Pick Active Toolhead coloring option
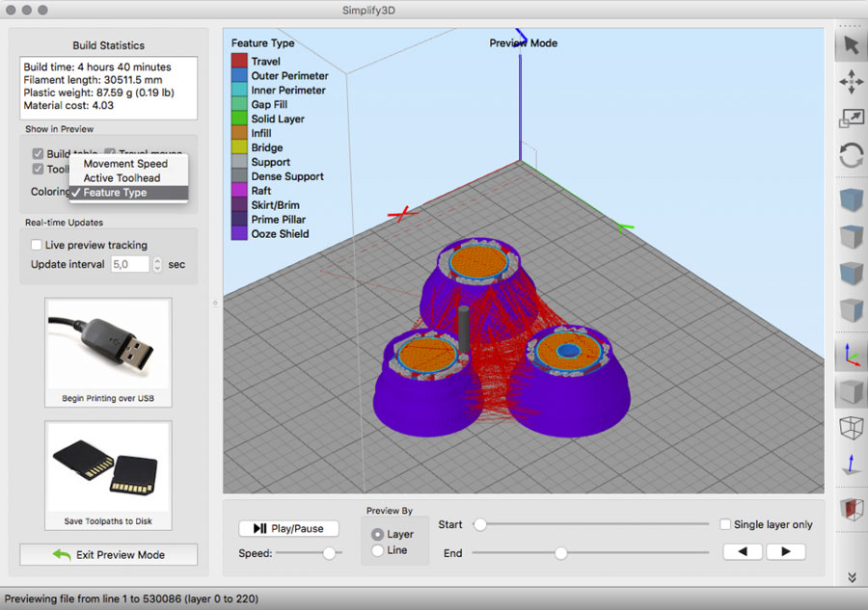This screenshot has height=610, width=868. (x=122, y=178)
